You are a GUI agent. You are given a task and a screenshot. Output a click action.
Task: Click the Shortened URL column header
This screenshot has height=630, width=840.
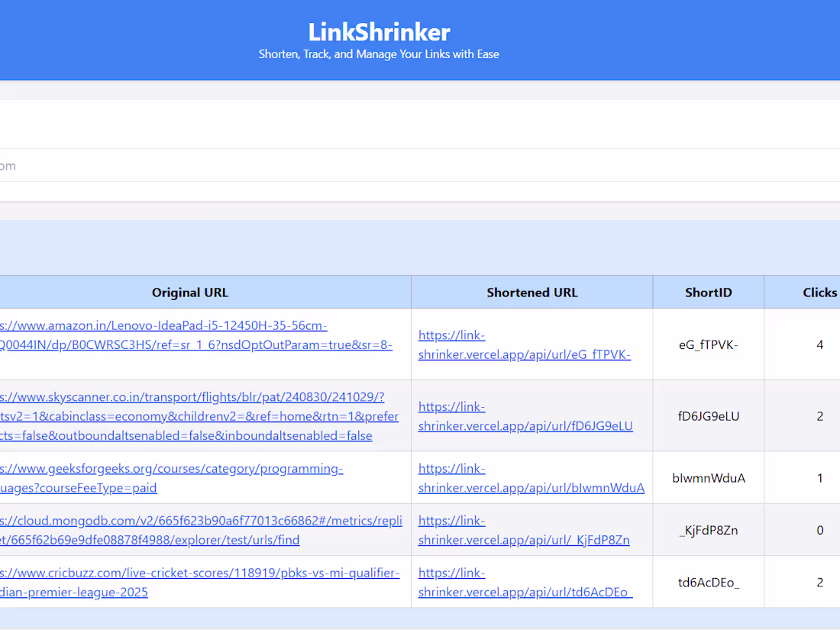[x=531, y=292]
